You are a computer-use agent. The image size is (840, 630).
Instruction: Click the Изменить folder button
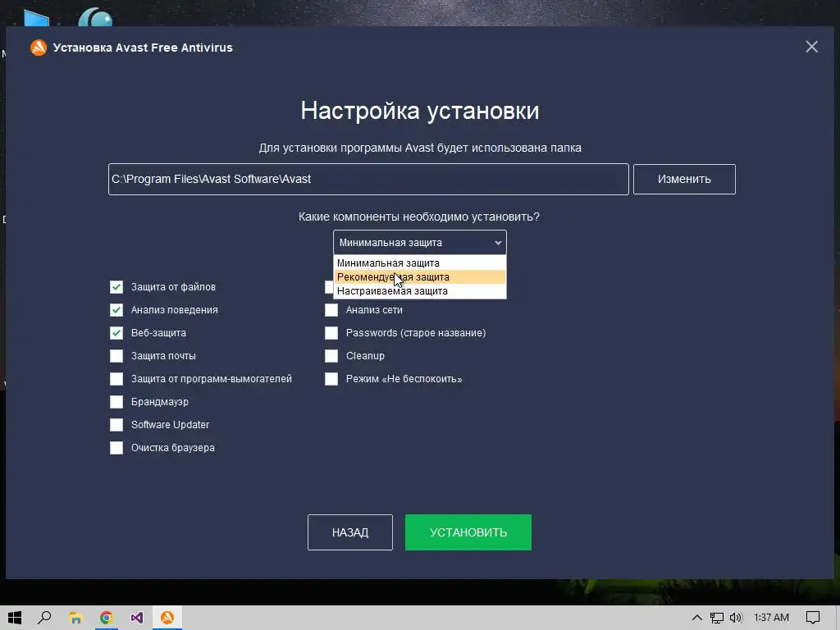click(684, 179)
